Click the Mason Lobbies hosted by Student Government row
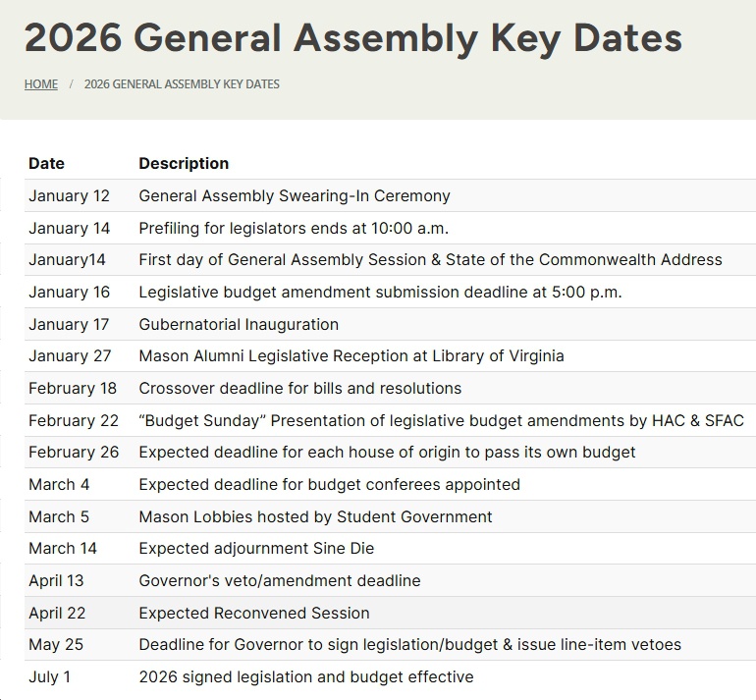756x700 pixels. 315,516
